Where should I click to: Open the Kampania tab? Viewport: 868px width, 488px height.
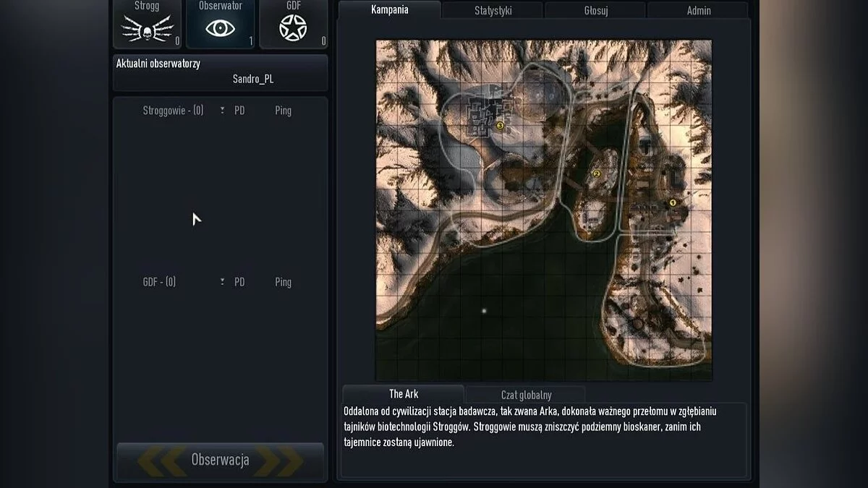click(x=389, y=10)
